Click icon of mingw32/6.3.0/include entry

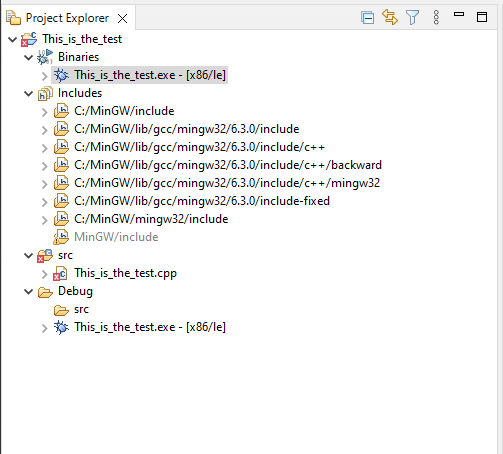[x=61, y=129]
